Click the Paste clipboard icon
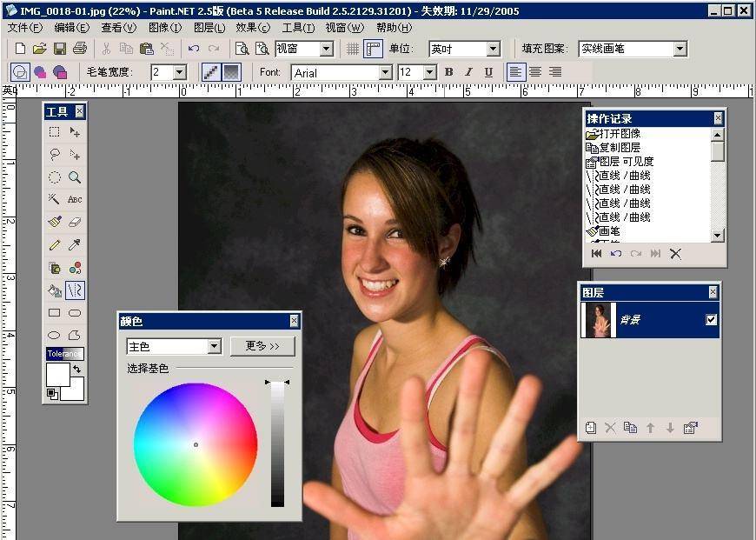This screenshot has width=756, height=540. click(146, 49)
